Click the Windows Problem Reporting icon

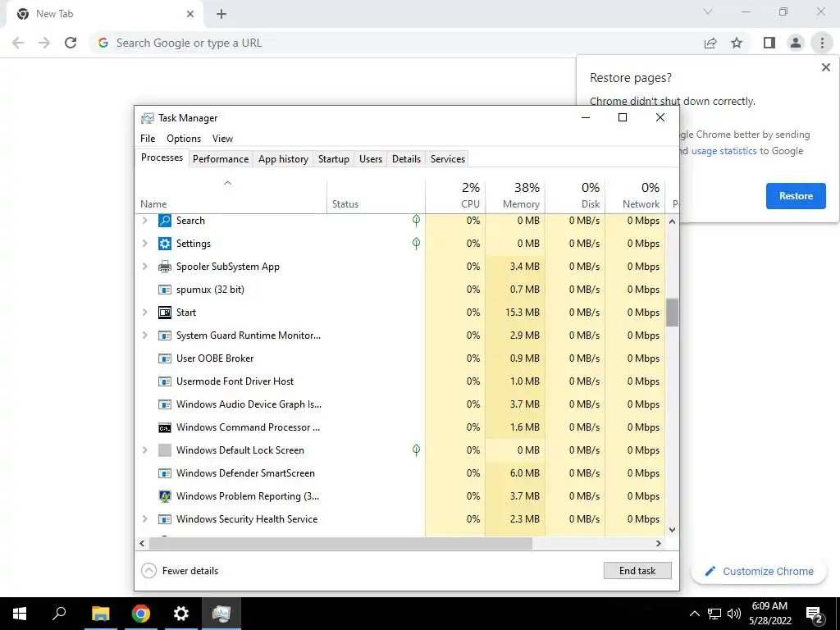click(164, 496)
